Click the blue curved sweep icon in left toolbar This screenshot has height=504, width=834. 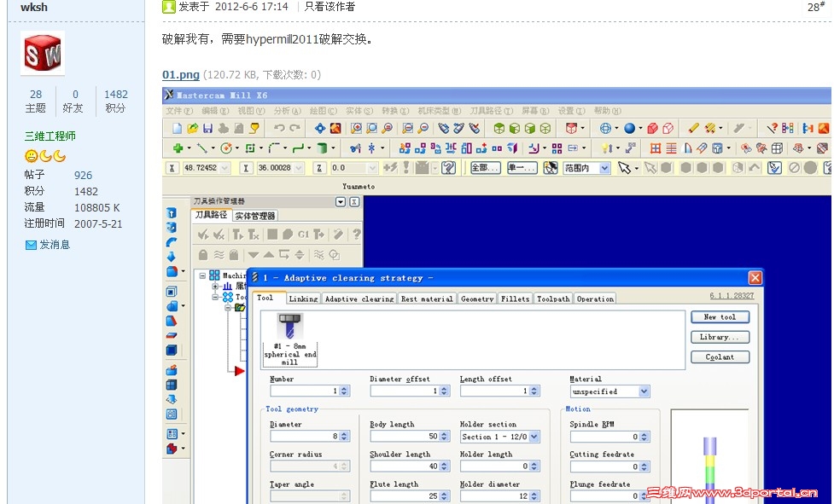click(x=172, y=242)
